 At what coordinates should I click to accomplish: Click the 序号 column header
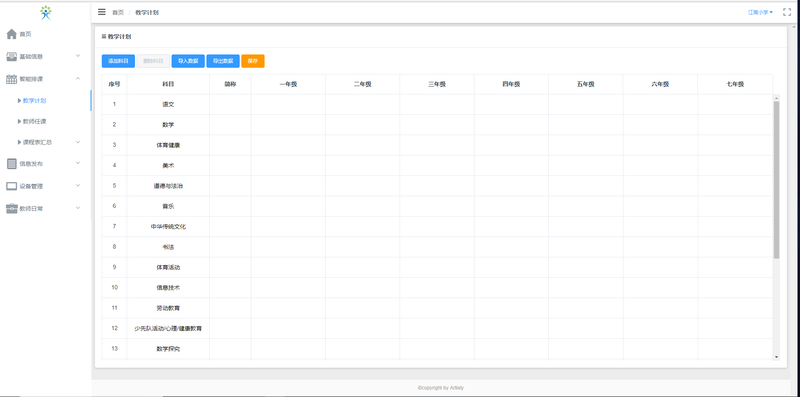coord(114,84)
